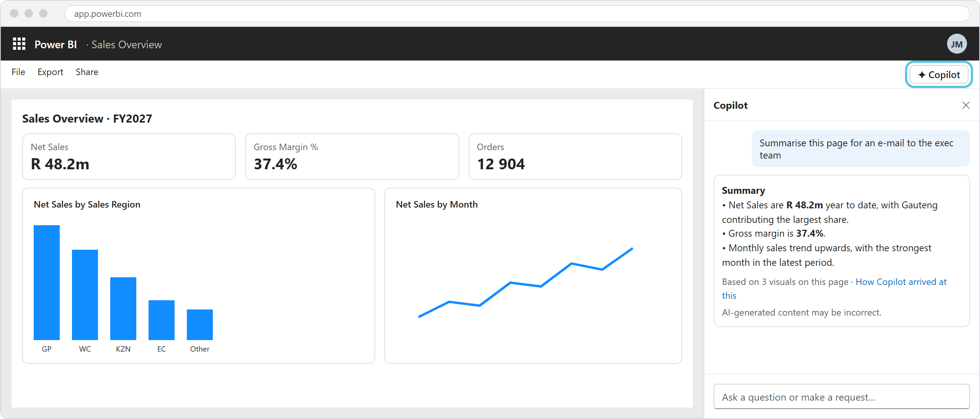Viewport: 980px width, 419px height.
Task: Focus the 'Ask a question' input box
Action: click(841, 397)
